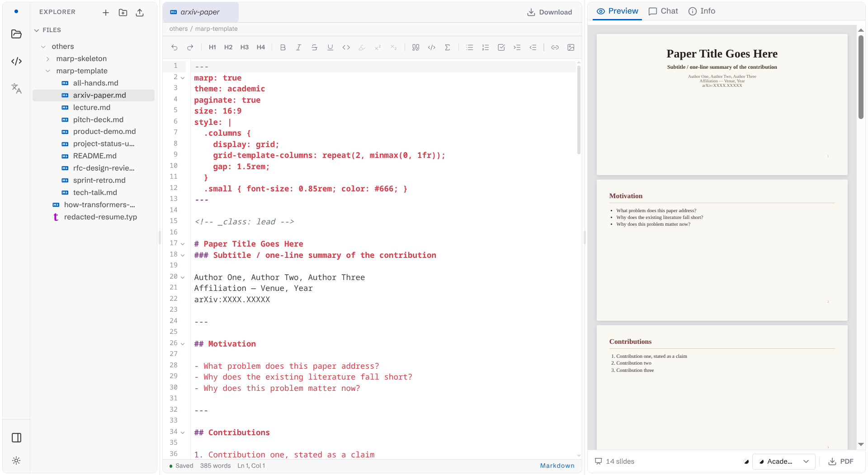This screenshot has height=475, width=868.
Task: Fold the Motivation heading section
Action: click(x=183, y=344)
